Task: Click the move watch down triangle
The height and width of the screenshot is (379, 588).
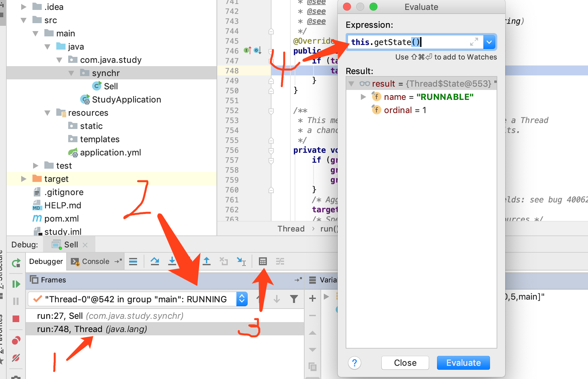Action: tap(313, 350)
